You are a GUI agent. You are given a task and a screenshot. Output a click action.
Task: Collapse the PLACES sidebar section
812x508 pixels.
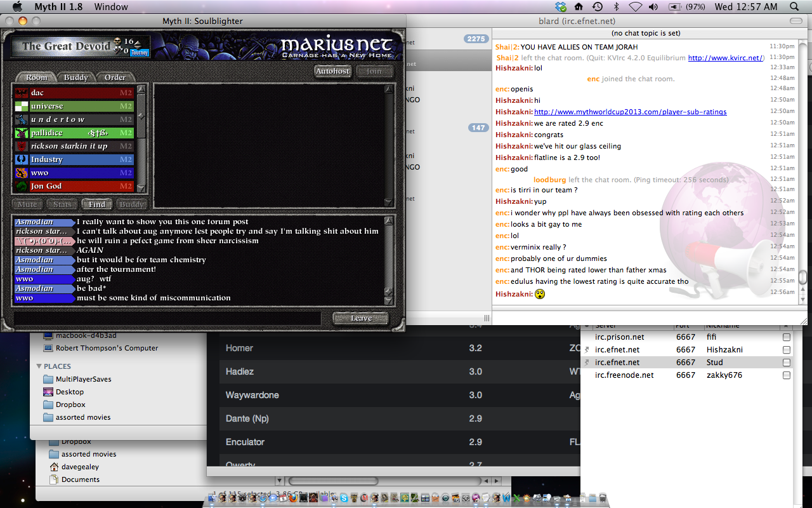pyautogui.click(x=39, y=366)
